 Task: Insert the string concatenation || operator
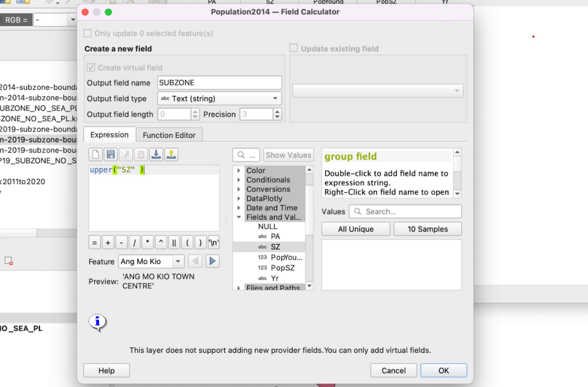(174, 243)
